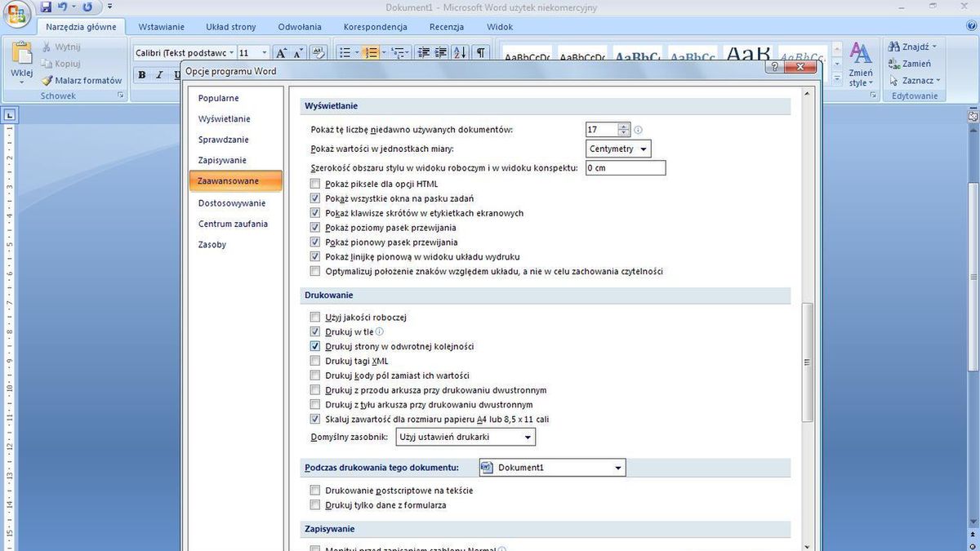Click the Grow Font icon

281,52
